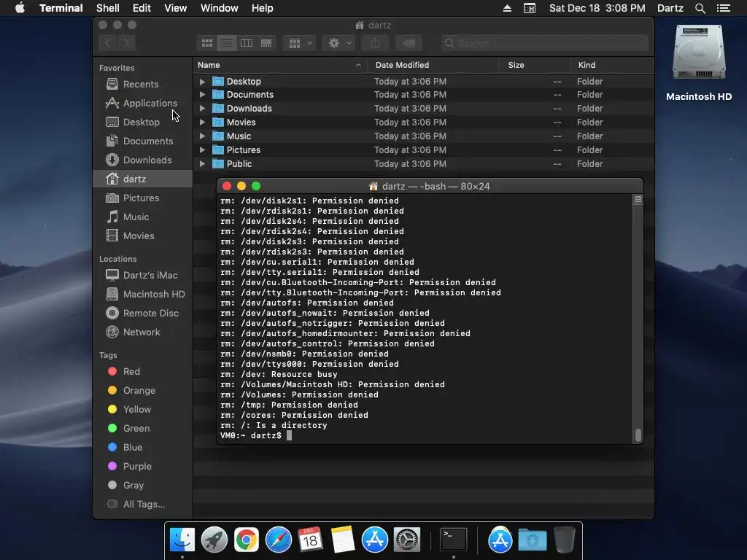Click the Terminal icon in the Dock
This screenshot has height=560, width=747.
(x=453, y=540)
